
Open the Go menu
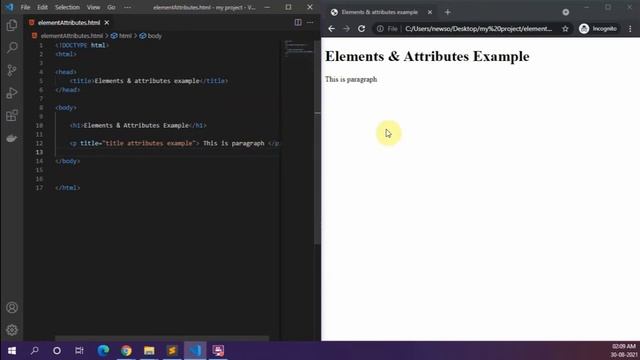tap(111, 7)
